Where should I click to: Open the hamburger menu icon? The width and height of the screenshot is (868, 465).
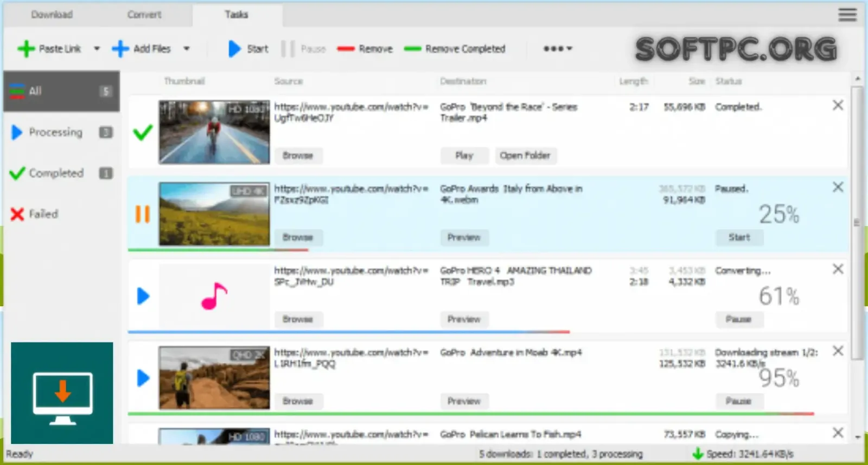tap(847, 15)
